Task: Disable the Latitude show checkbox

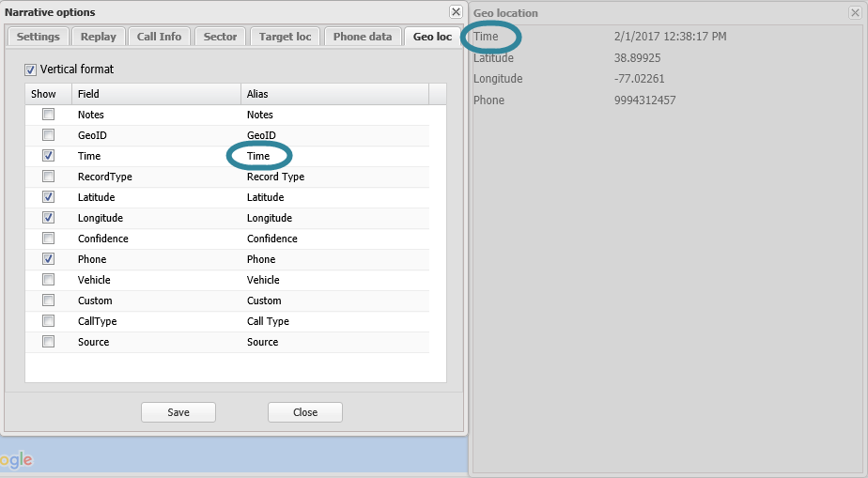Action: point(48,197)
